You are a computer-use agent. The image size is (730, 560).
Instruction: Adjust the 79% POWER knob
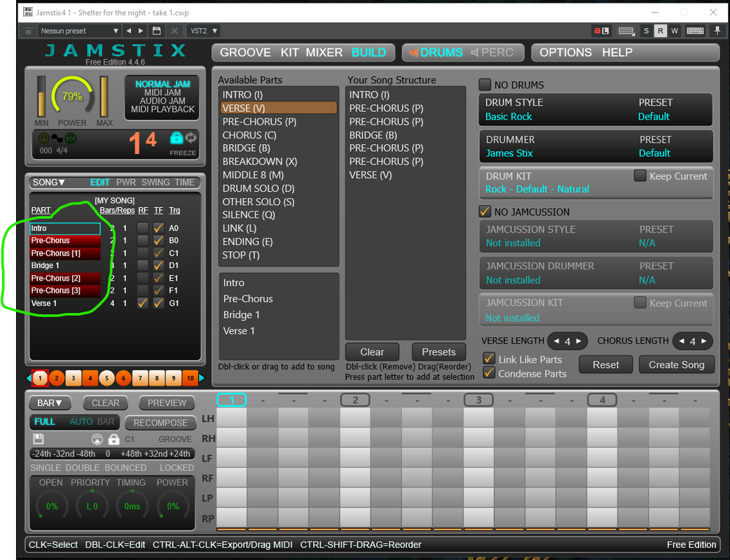coord(72,97)
